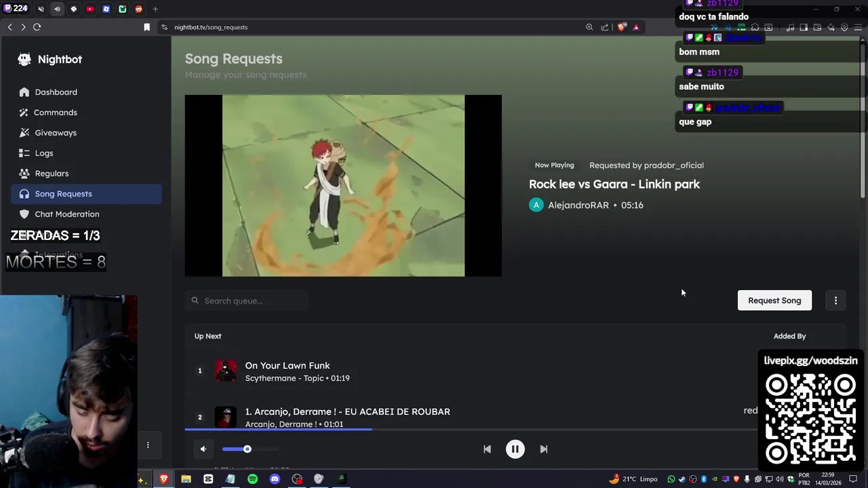Open Brave Leo AI sparkle icon

tap(831, 27)
